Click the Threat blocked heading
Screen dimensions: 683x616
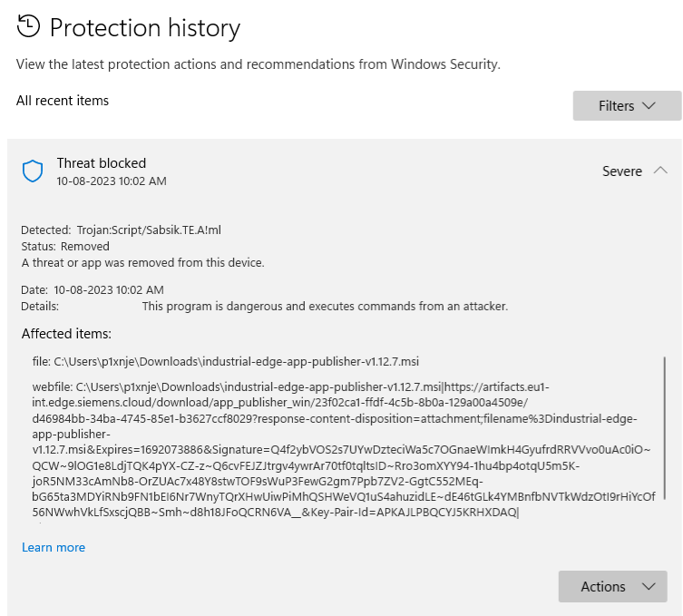pos(102,163)
